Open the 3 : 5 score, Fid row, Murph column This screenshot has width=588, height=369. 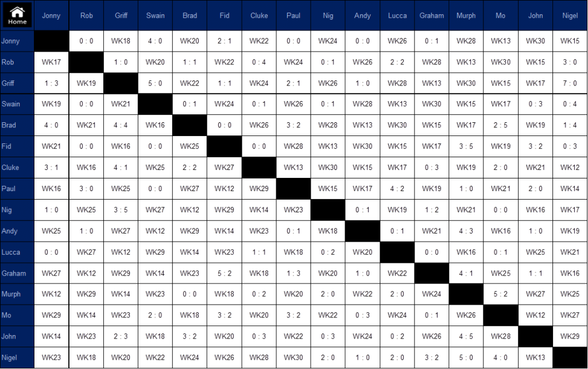pyautogui.click(x=466, y=146)
